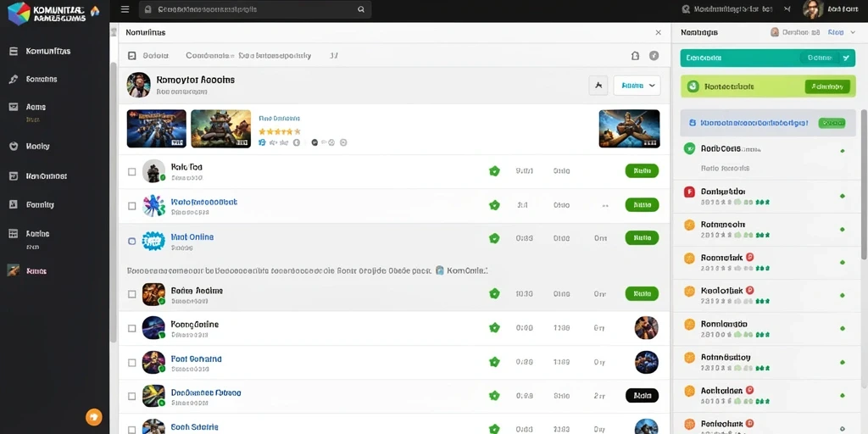The width and height of the screenshot is (868, 434).
Task: Click the round avatar on the Foot Sohaind row
Action: pos(646,363)
